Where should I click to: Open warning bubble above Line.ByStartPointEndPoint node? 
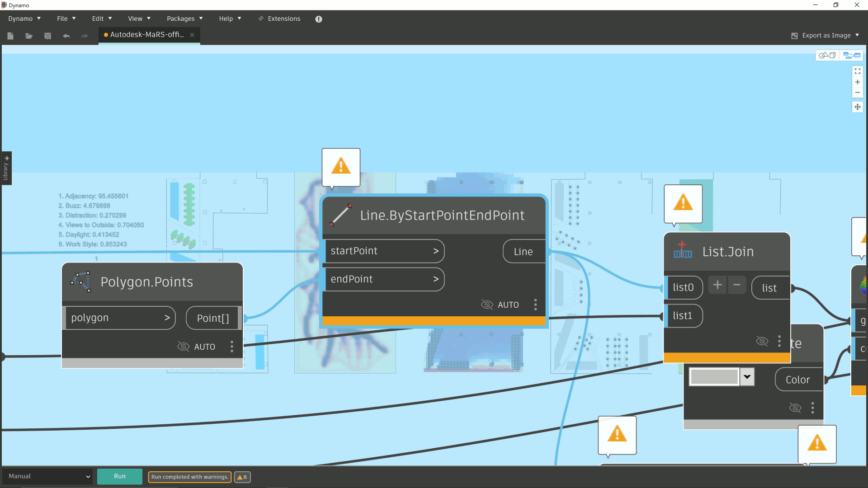[x=341, y=166]
